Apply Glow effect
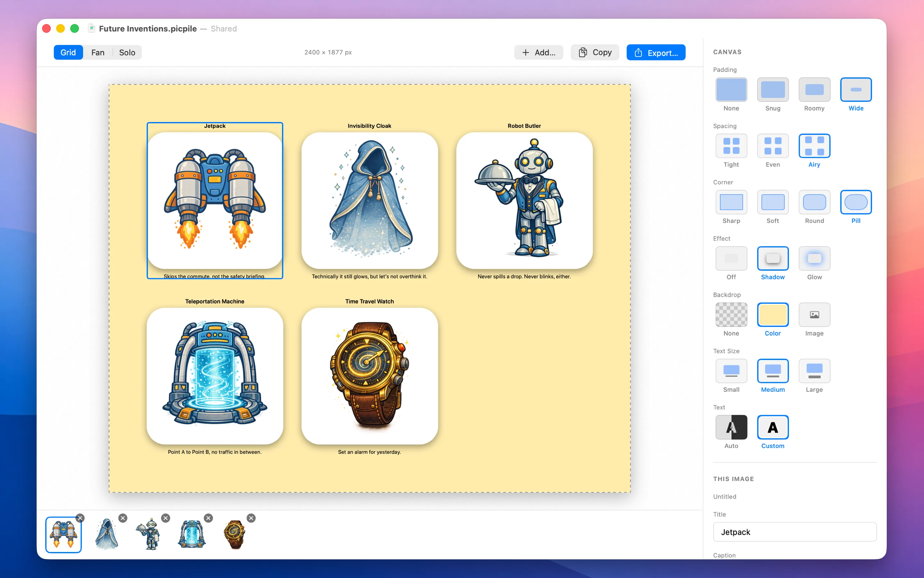This screenshot has height=578, width=924. pyautogui.click(x=814, y=258)
